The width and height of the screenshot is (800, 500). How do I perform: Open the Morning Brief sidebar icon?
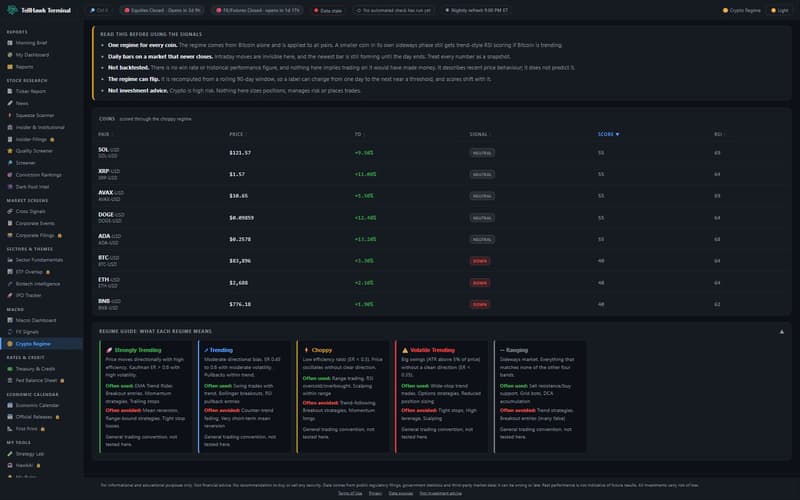[x=10, y=43]
